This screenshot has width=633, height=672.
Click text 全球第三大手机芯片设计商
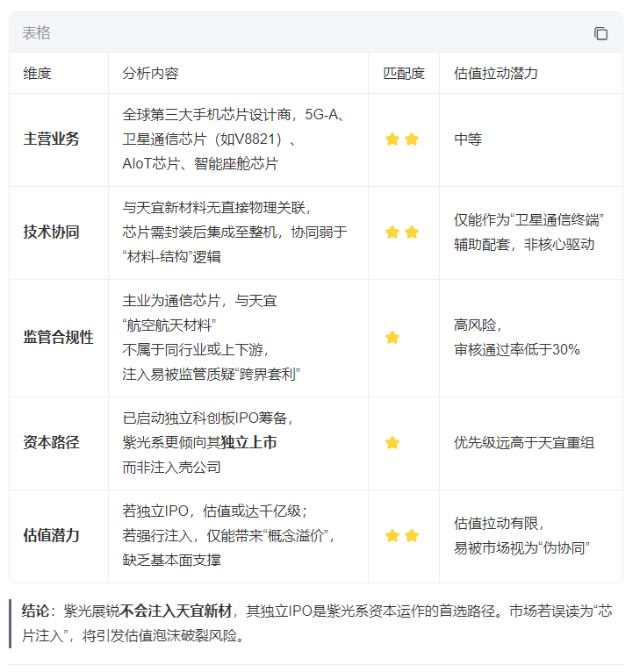pos(206,115)
